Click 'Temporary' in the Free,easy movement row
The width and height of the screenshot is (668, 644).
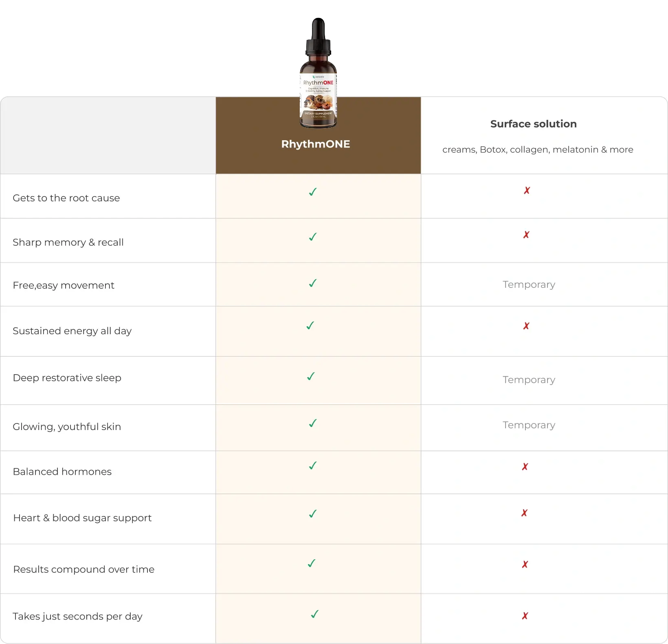pyautogui.click(x=529, y=285)
